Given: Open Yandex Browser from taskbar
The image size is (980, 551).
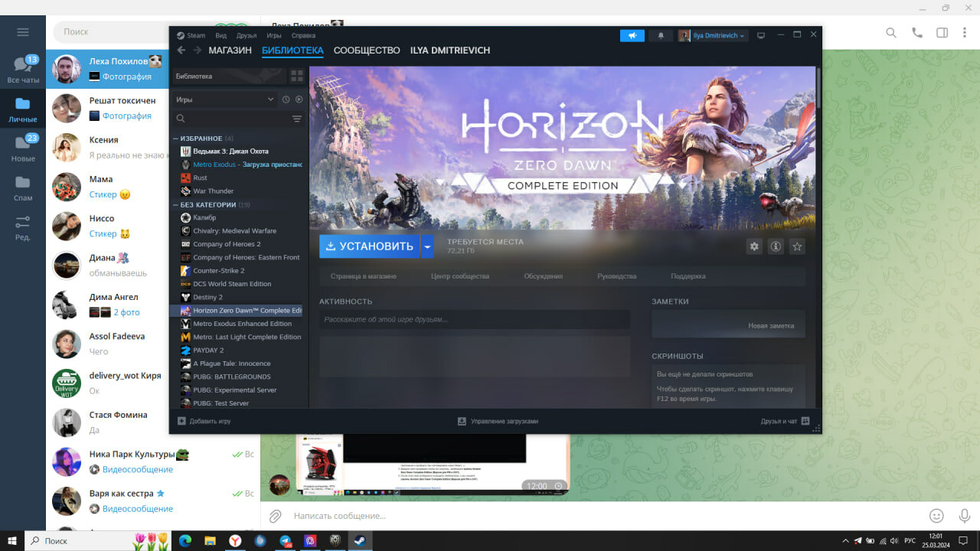Looking at the screenshot, I should click(x=235, y=540).
